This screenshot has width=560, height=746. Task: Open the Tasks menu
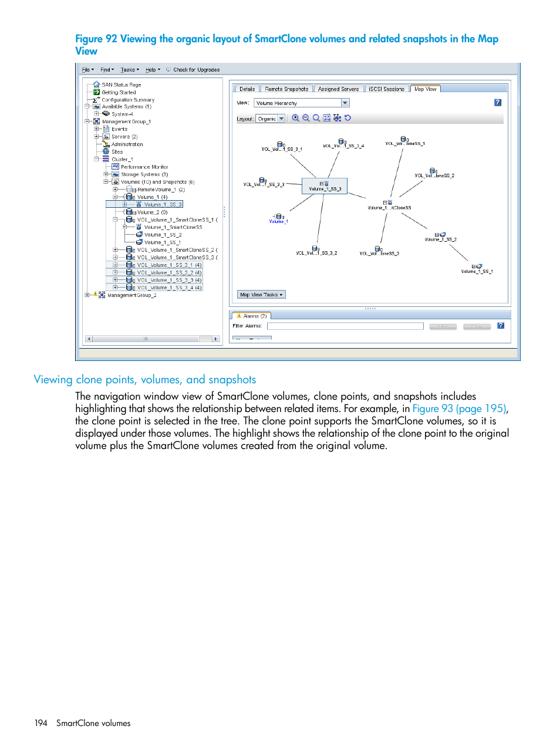(130, 69)
